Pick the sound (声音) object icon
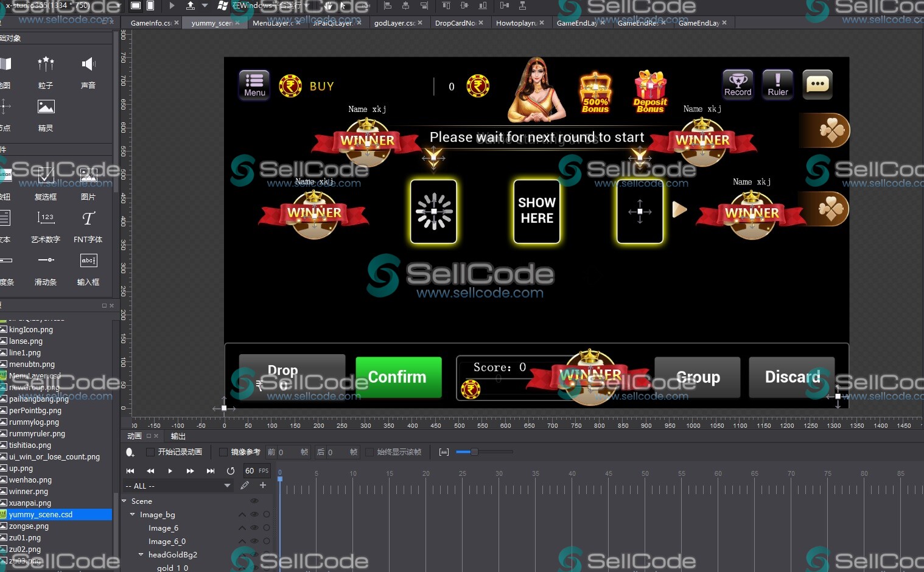The image size is (924, 572). click(88, 65)
